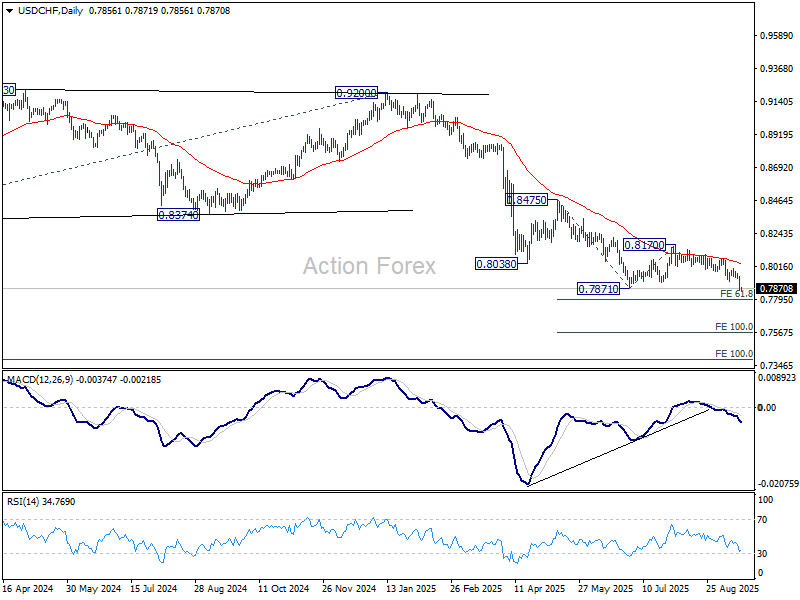Click the FE 61.8 Fibonacci label
This screenshot has height=600, width=800.
tap(736, 294)
